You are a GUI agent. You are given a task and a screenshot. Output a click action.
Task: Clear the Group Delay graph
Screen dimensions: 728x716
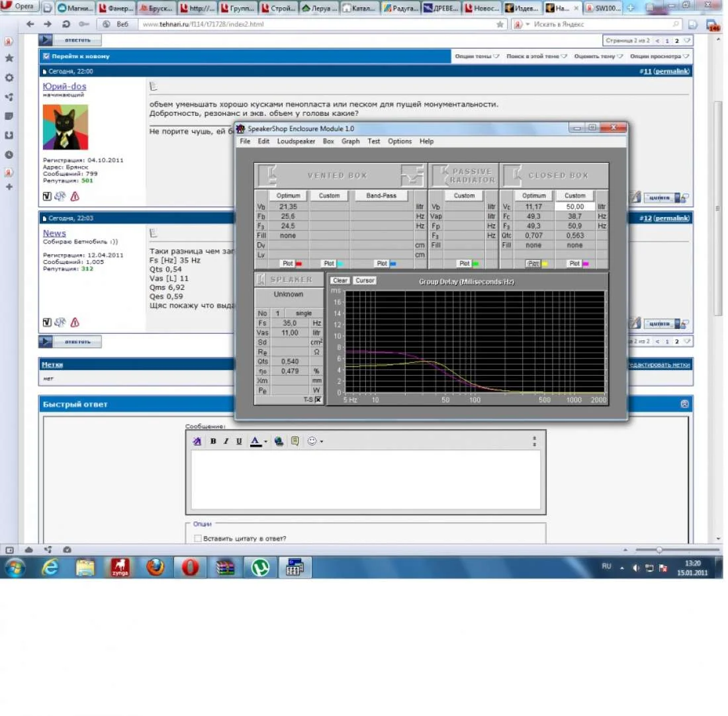pos(340,281)
